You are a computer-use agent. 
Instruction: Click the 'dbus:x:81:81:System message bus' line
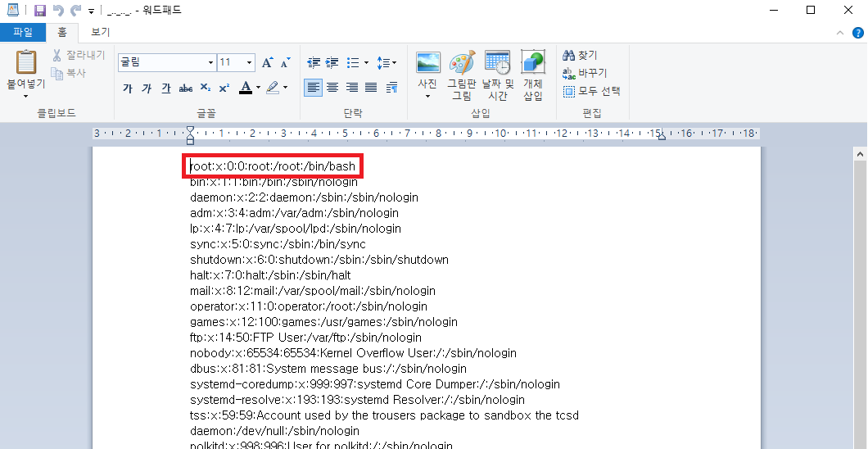click(328, 368)
